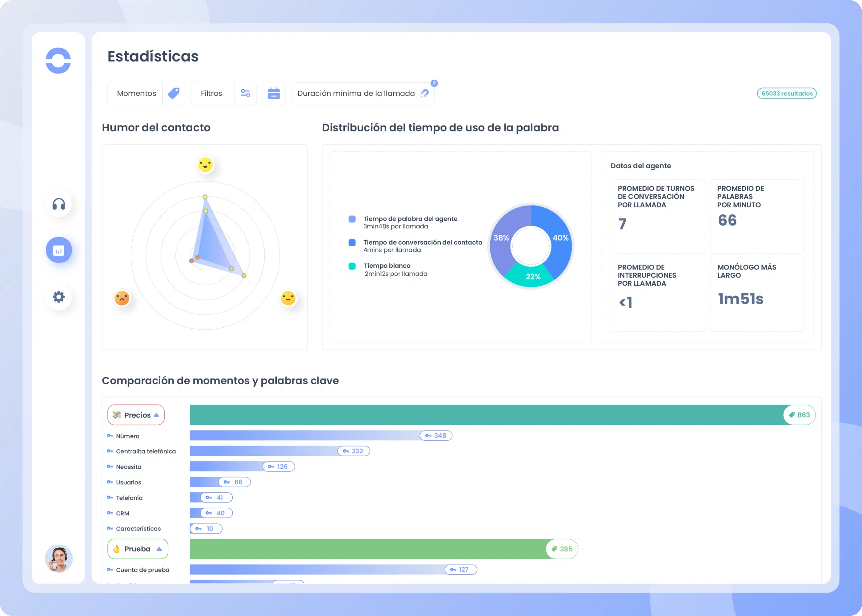The image size is (862, 616).
Task: Open the statistics chart sidebar icon
Action: 59,250
